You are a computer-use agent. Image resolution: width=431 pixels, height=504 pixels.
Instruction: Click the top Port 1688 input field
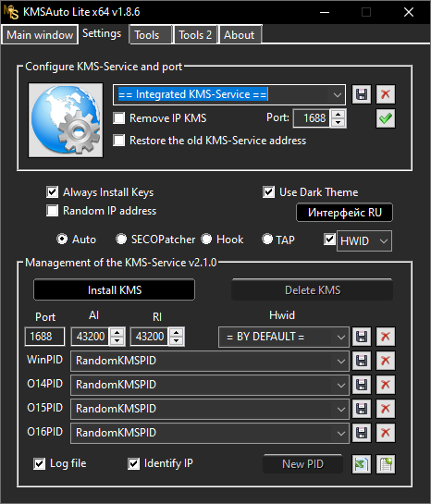click(x=311, y=118)
